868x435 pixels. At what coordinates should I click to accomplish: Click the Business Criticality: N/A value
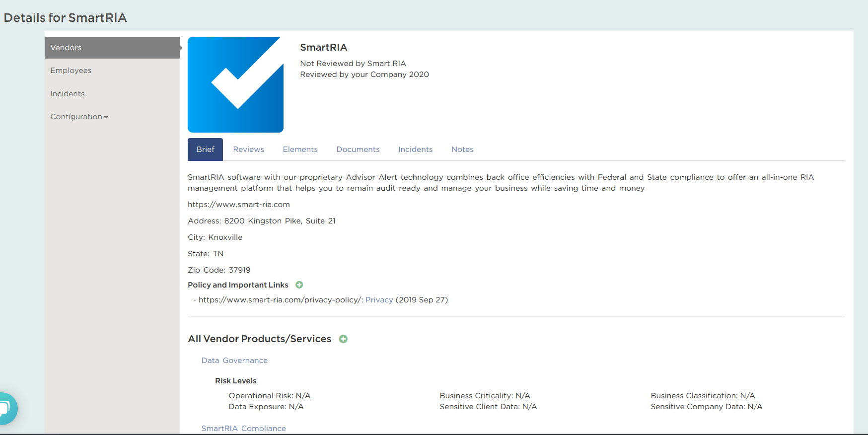click(485, 396)
